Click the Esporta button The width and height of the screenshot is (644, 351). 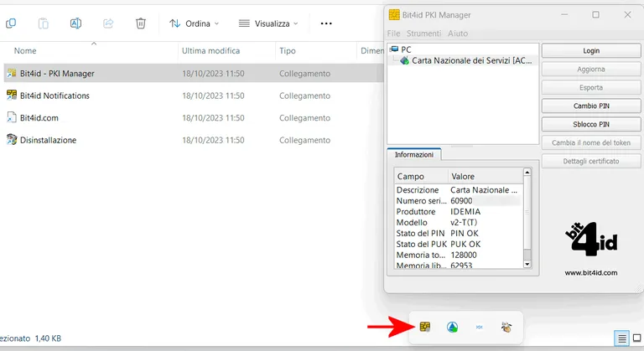pos(591,88)
